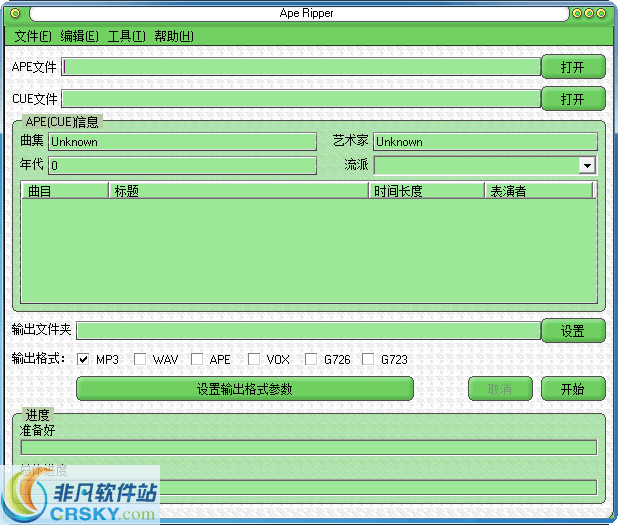Click 打开 button next to APE文件
Screen dimensions: 618x525
(x=573, y=67)
